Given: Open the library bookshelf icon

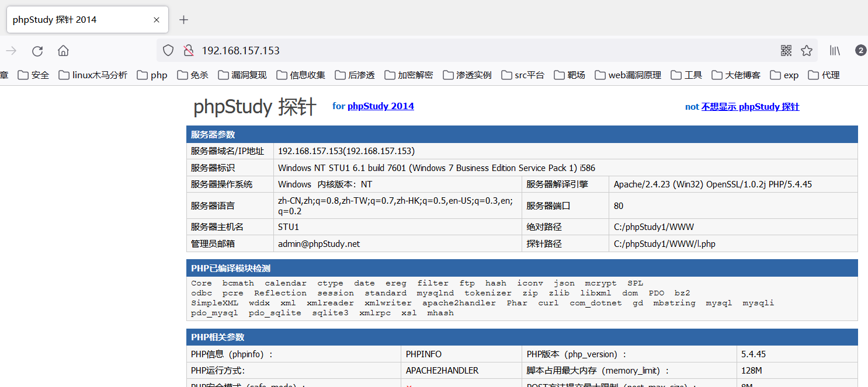Looking at the screenshot, I should coord(835,51).
